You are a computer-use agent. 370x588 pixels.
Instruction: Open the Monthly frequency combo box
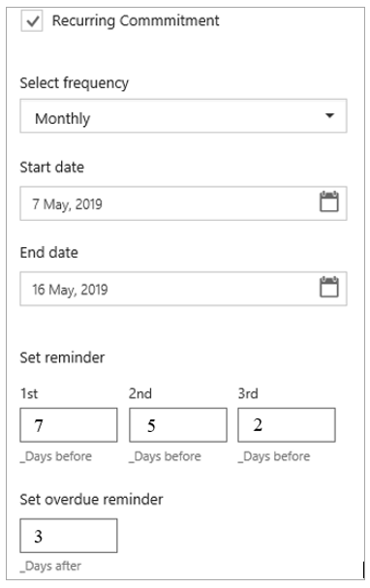click(183, 116)
